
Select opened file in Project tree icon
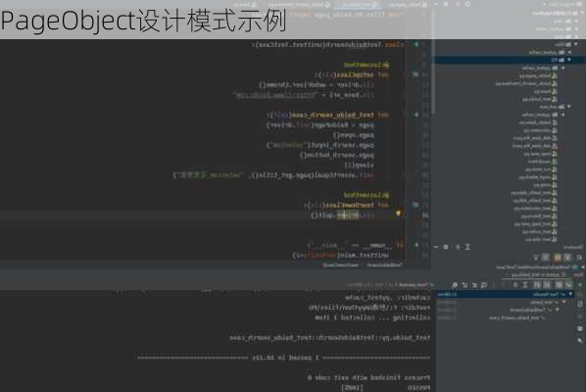pos(467,4)
